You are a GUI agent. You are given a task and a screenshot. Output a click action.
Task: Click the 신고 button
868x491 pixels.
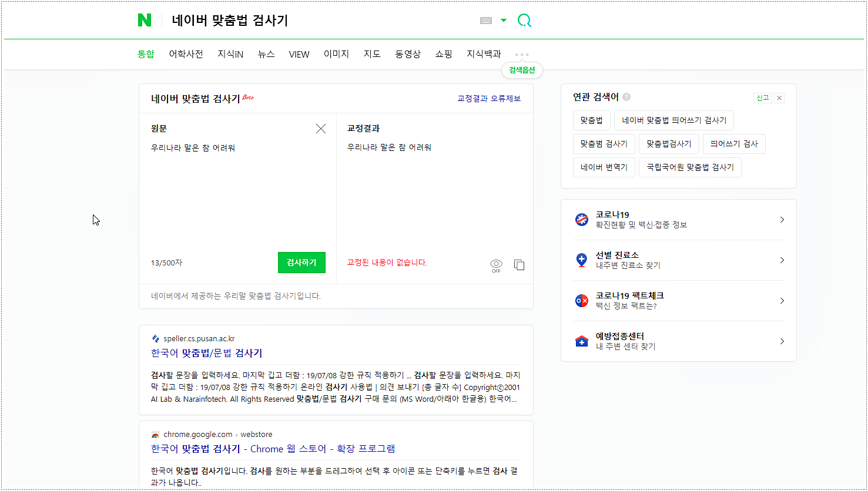tap(762, 98)
